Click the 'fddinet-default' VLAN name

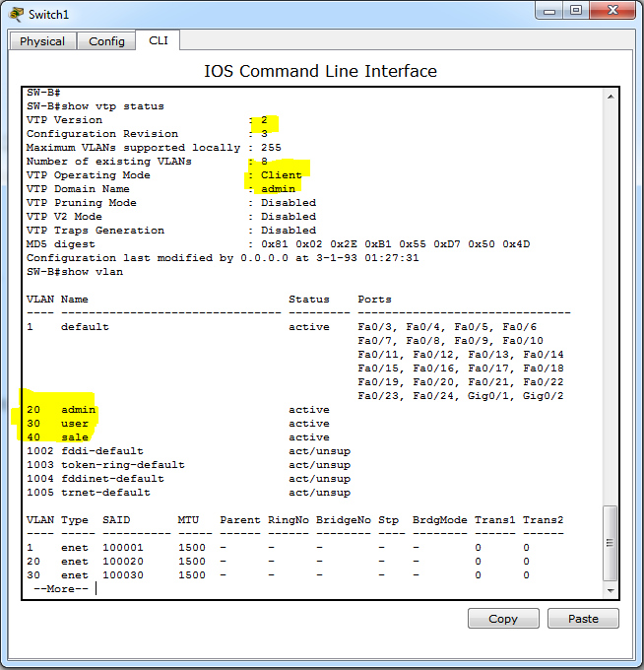click(x=112, y=479)
